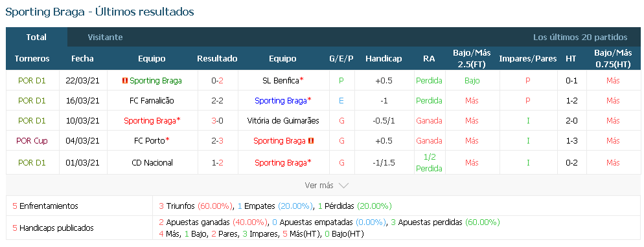Click the 0-2 result against SL Benfica
644x247 pixels.
(217, 81)
